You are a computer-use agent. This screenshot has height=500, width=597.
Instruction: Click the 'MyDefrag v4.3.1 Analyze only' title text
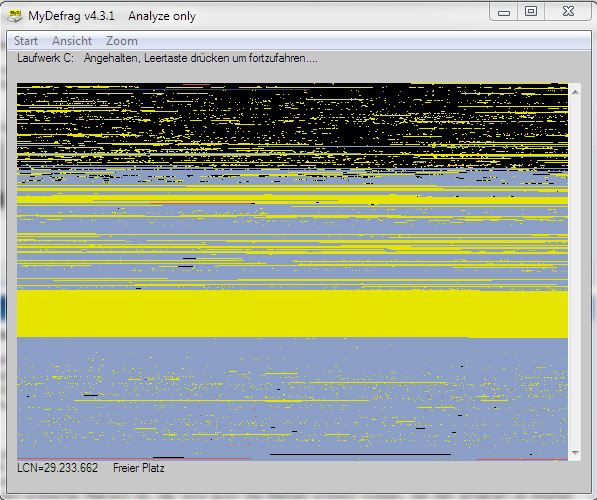click(x=112, y=16)
